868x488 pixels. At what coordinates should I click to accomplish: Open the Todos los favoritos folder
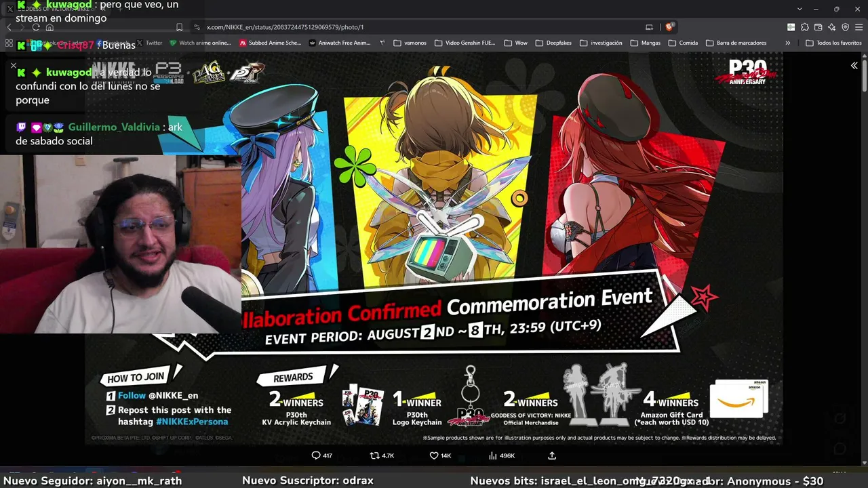tap(833, 43)
